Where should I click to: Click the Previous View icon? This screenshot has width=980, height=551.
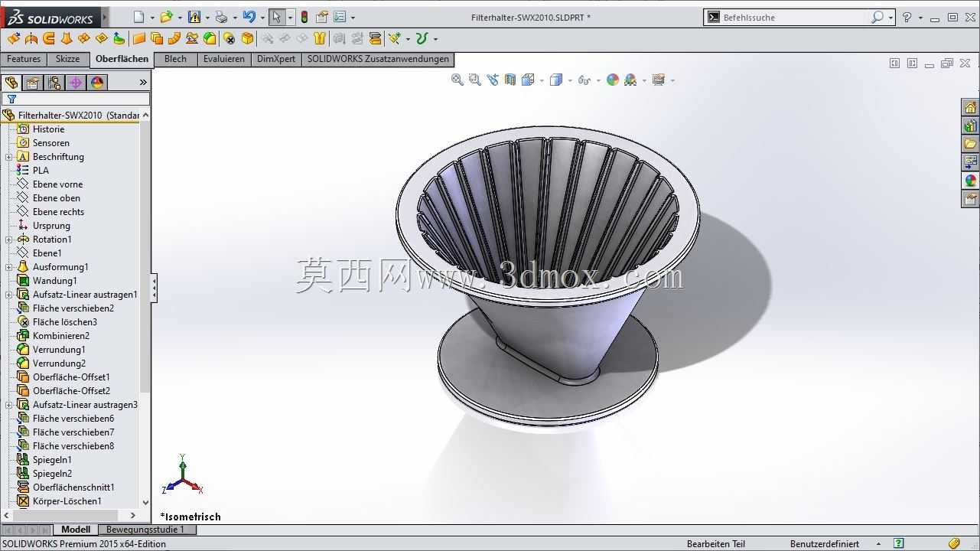pos(492,80)
